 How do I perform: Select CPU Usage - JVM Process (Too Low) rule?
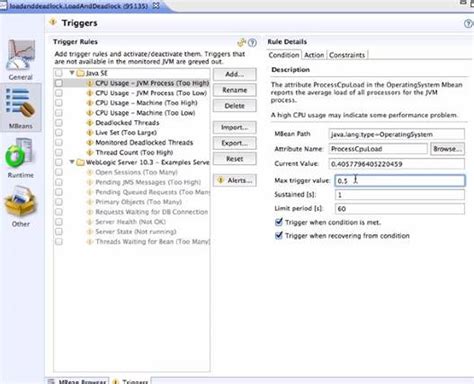(151, 93)
